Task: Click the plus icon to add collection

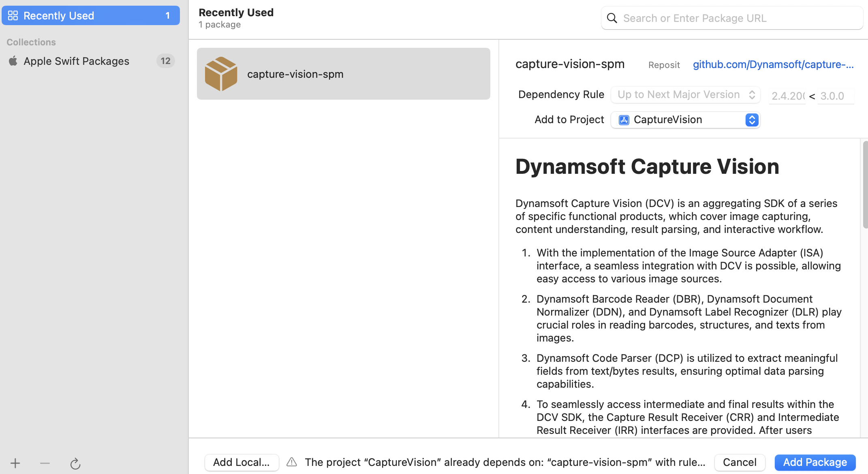Action: pyautogui.click(x=15, y=463)
